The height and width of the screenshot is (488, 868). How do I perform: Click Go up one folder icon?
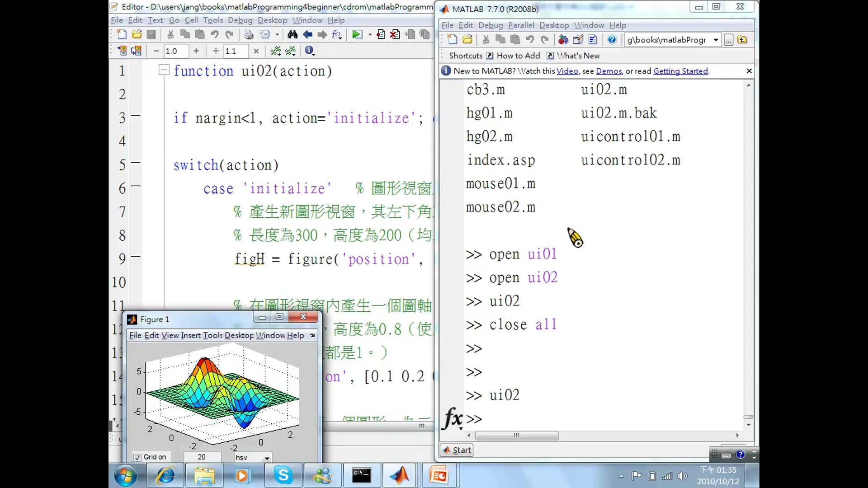tap(742, 40)
